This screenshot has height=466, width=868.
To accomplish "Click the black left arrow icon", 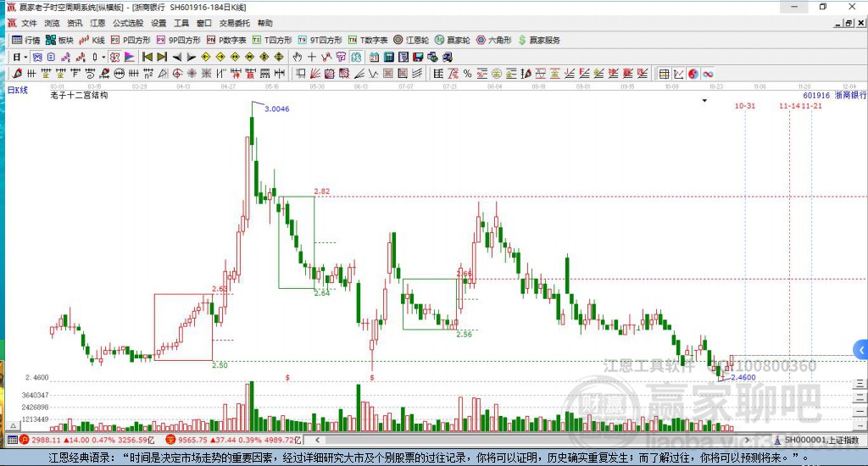I will [176, 57].
